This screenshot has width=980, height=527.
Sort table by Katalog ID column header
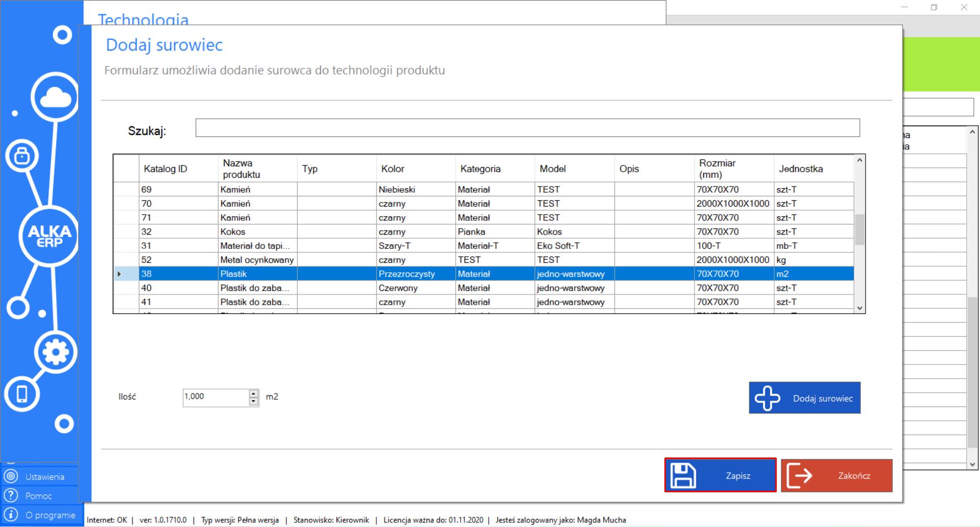pos(165,169)
